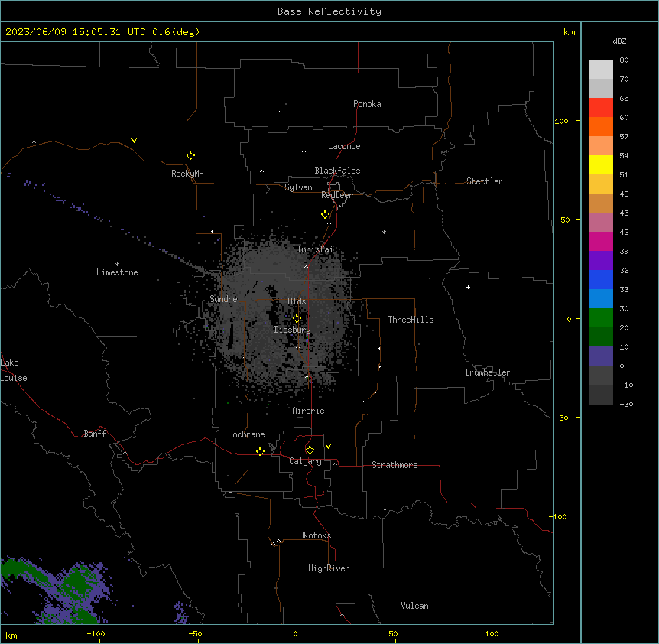
Task: Click the Cochrane town label
Action: click(246, 434)
